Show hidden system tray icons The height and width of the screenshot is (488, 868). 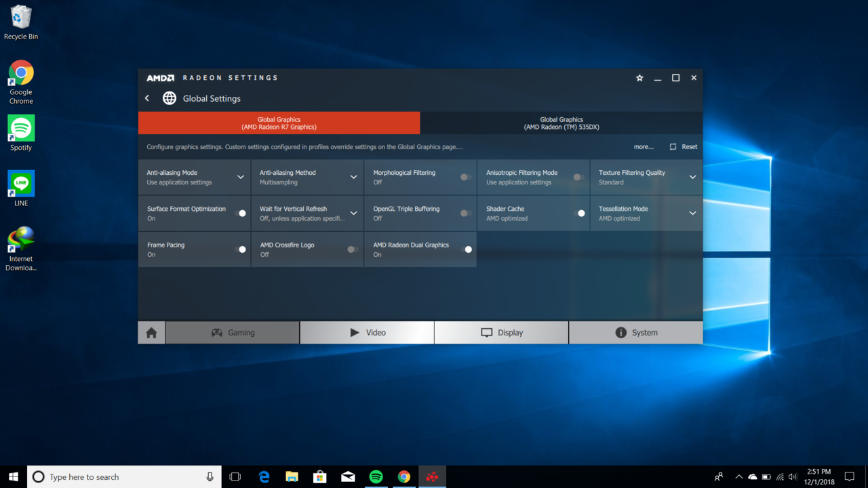pos(738,477)
